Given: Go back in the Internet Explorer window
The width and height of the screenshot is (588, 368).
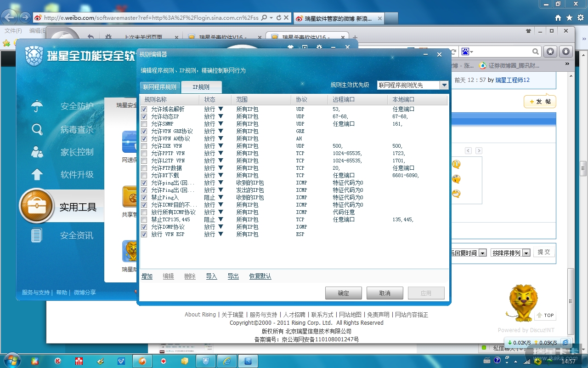Looking at the screenshot, I should [x=10, y=18].
